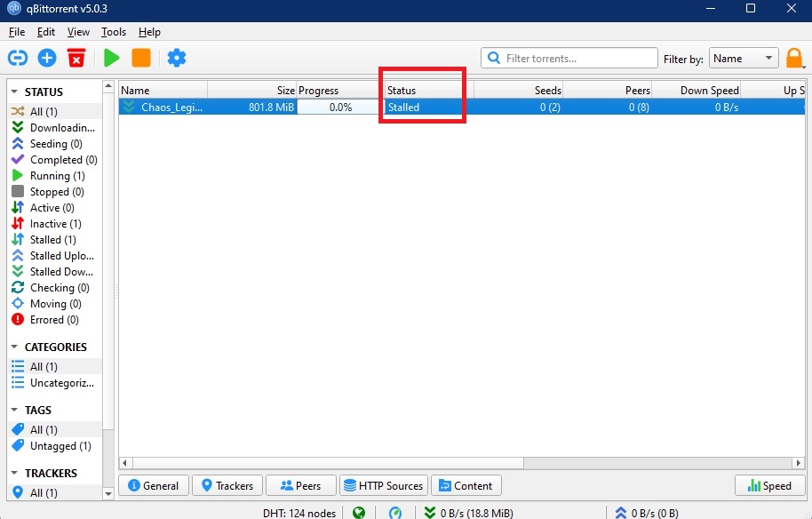812x519 pixels.
Task: Toggle alternative speed limits gauge icon
Action: click(x=395, y=513)
